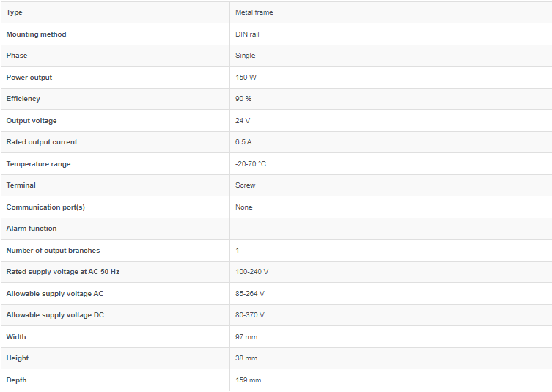Select the 6.5 A value
This screenshot has width=552, height=392.
(x=243, y=142)
